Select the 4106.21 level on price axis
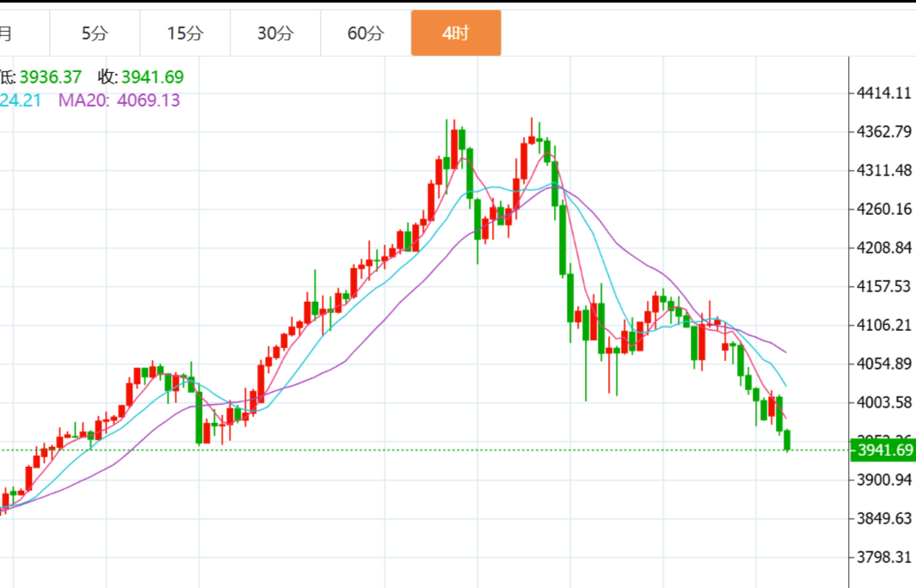The image size is (916, 588). pyautogui.click(x=884, y=325)
